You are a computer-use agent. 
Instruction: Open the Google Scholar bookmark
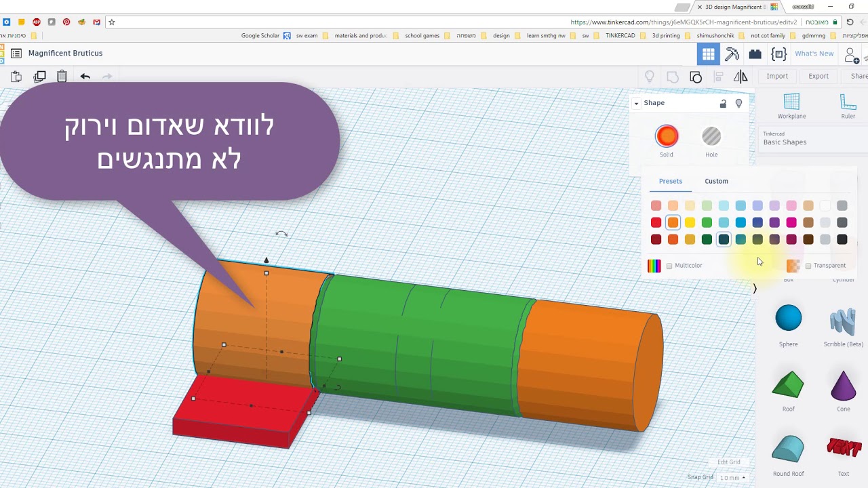coord(266,35)
